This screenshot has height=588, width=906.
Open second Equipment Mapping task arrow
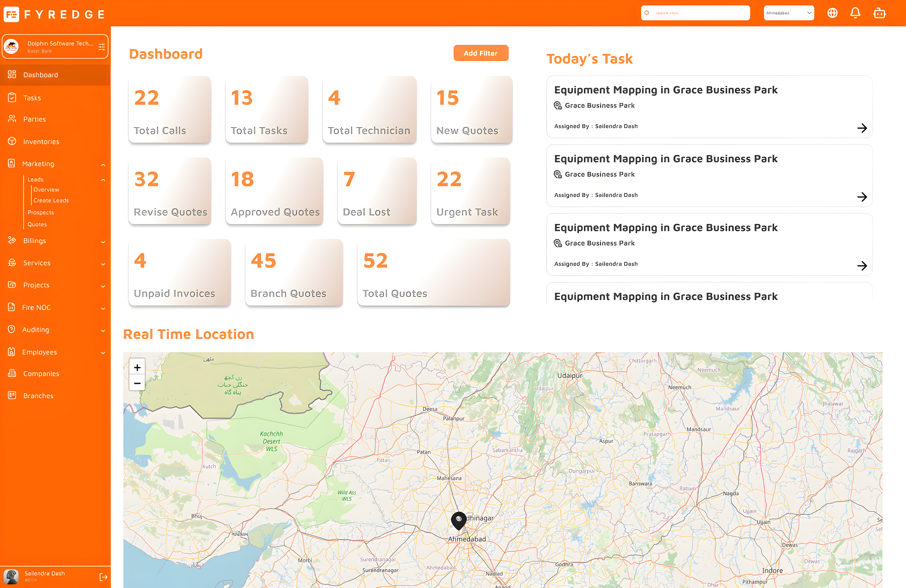862,197
